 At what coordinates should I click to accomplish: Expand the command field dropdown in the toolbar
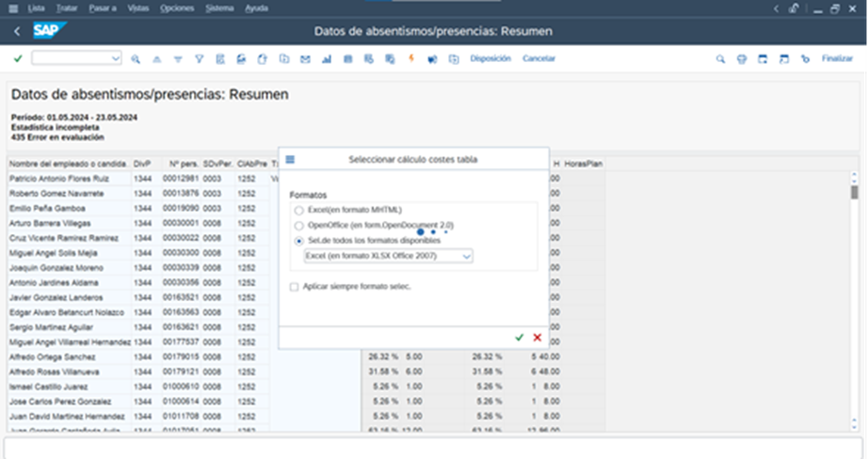click(x=116, y=58)
